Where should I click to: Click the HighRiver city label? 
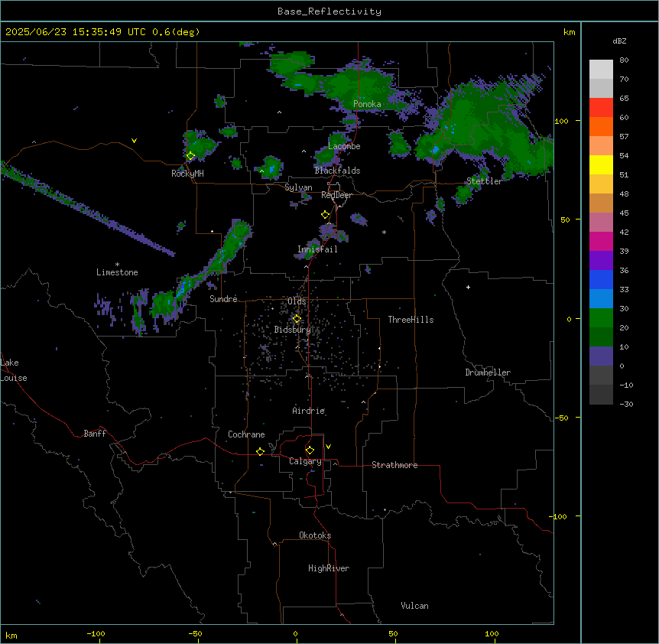329,568
